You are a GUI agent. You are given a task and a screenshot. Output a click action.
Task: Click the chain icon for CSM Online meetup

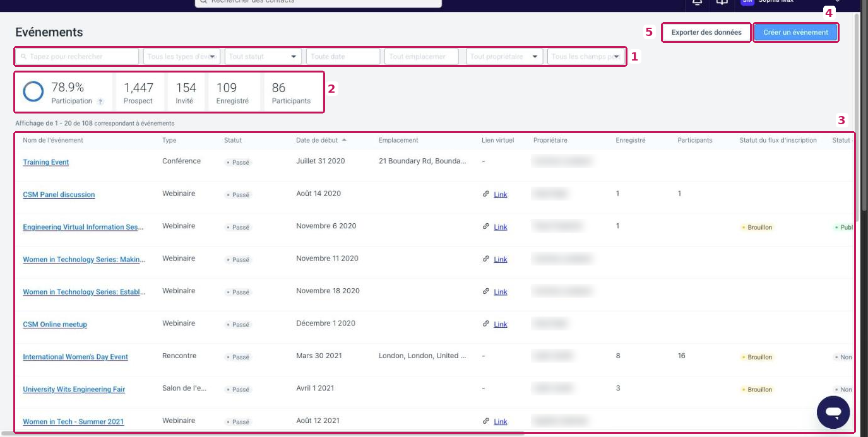486,324
